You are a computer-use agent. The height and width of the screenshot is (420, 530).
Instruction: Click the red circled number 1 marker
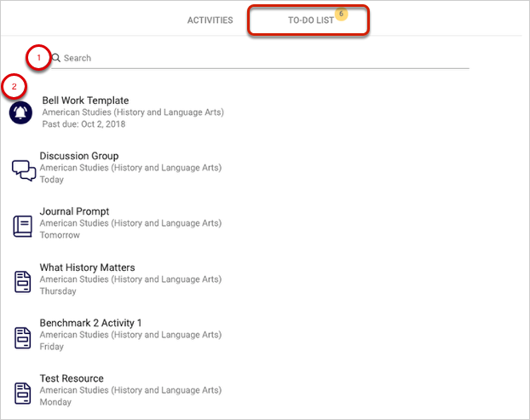click(x=37, y=57)
